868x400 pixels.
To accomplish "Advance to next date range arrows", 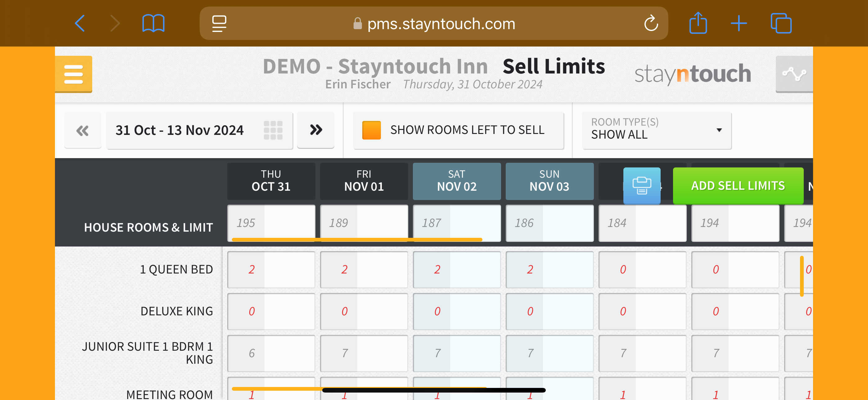I will [x=316, y=130].
